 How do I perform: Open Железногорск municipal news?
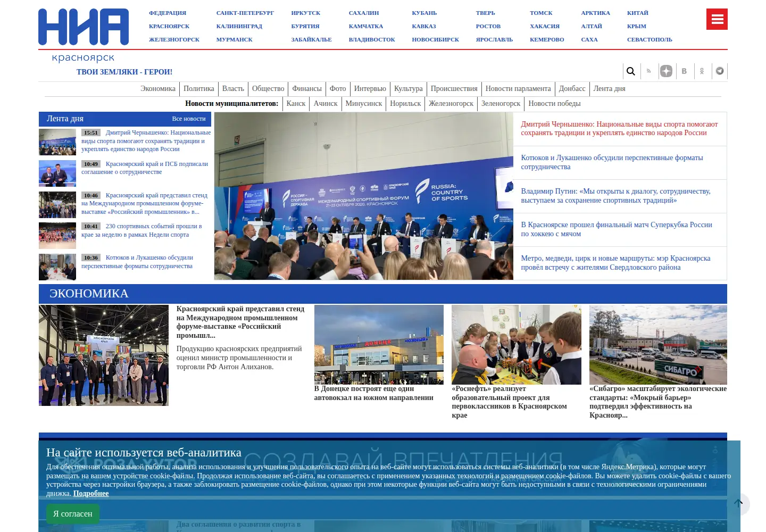451,104
